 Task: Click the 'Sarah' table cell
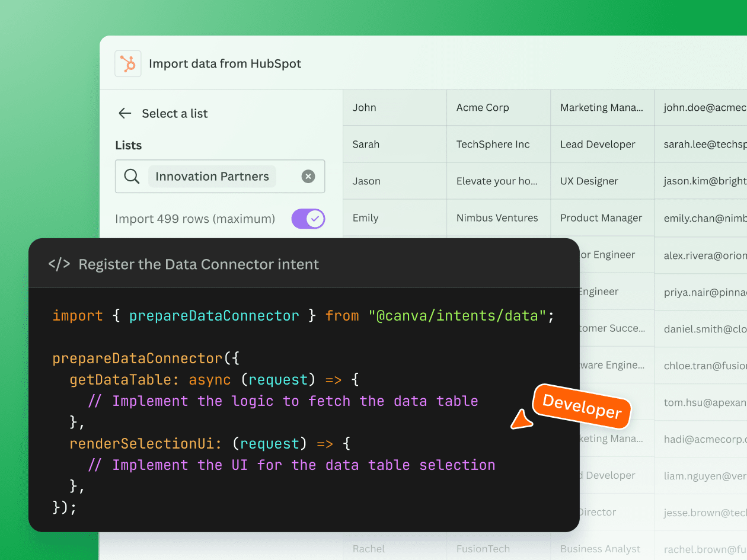[395, 144]
